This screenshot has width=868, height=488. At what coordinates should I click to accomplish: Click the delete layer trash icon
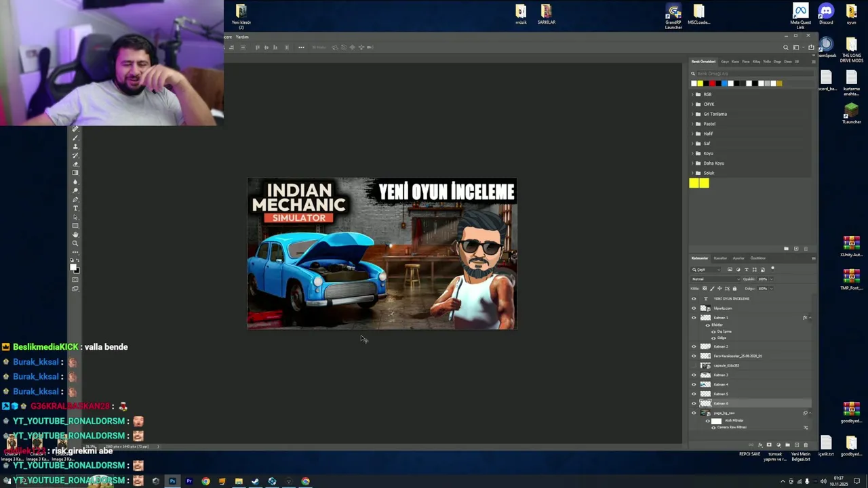[806, 445]
